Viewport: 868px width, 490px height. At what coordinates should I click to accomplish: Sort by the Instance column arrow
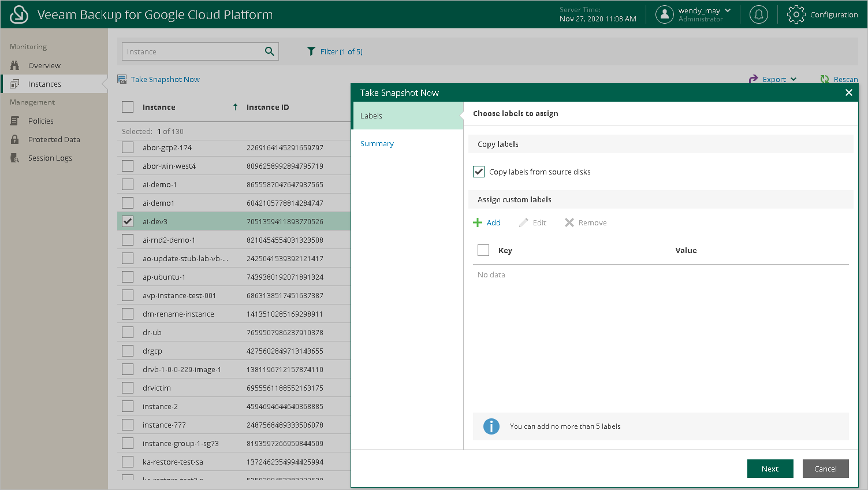(x=235, y=107)
